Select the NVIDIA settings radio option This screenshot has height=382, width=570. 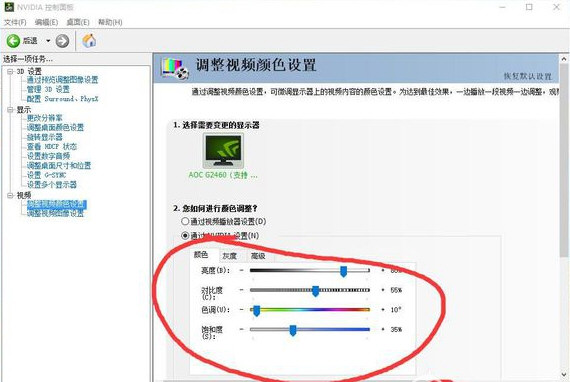[x=185, y=236]
